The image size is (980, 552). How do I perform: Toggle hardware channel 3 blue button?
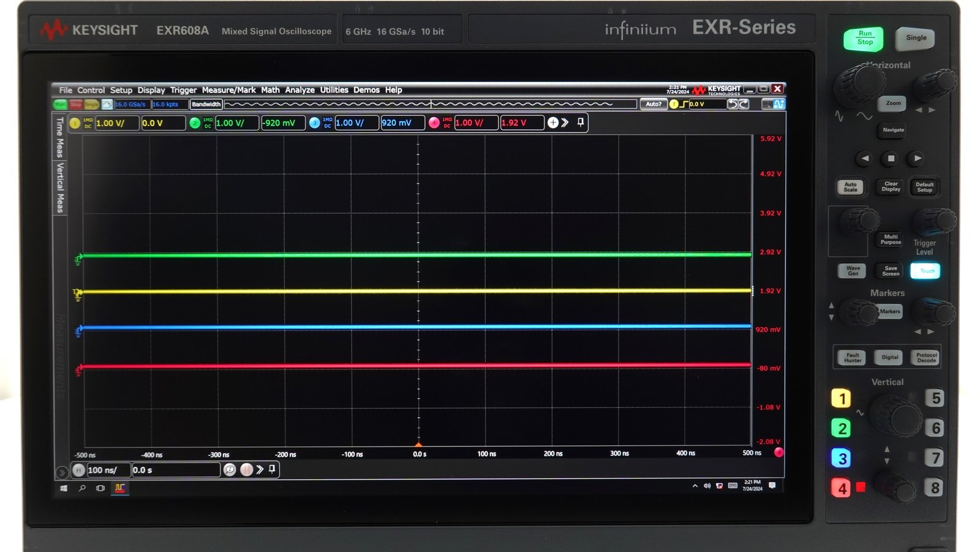pos(842,458)
